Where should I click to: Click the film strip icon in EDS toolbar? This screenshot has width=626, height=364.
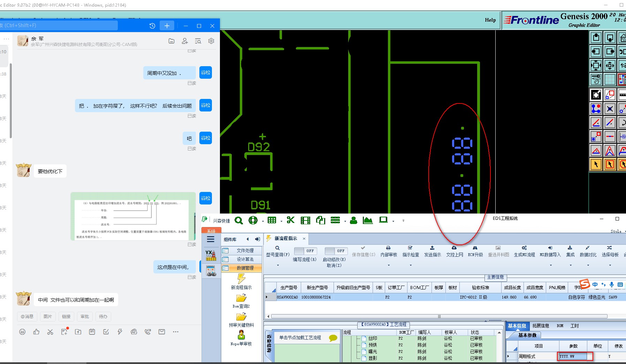pyautogui.click(x=305, y=220)
